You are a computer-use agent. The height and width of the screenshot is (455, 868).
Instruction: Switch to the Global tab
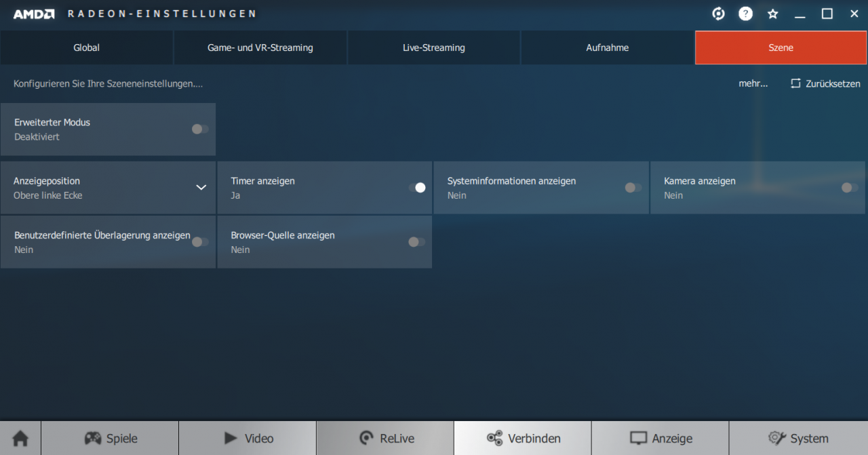click(87, 47)
